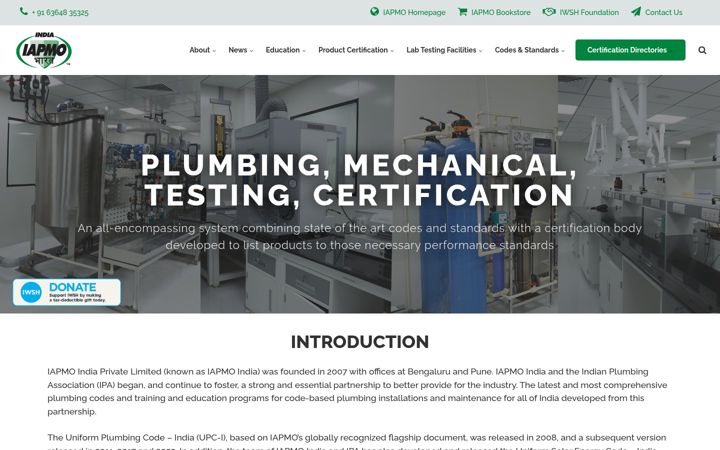Go to the IAPMO Bookstore link
This screenshot has height=450, width=720.
pyautogui.click(x=501, y=12)
